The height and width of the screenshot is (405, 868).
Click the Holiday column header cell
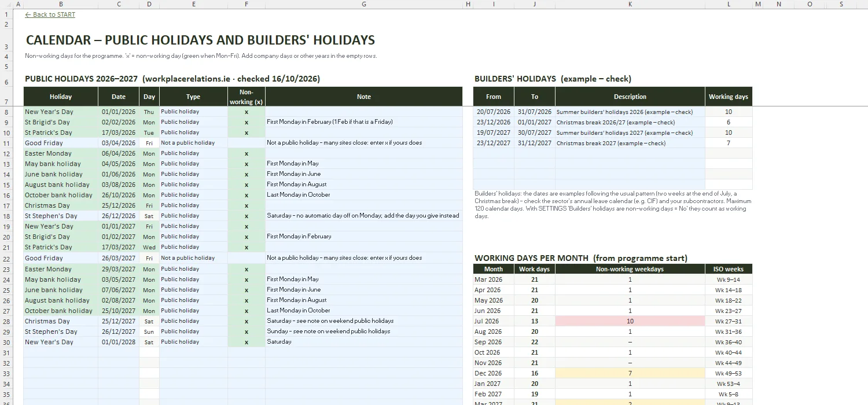click(x=61, y=97)
